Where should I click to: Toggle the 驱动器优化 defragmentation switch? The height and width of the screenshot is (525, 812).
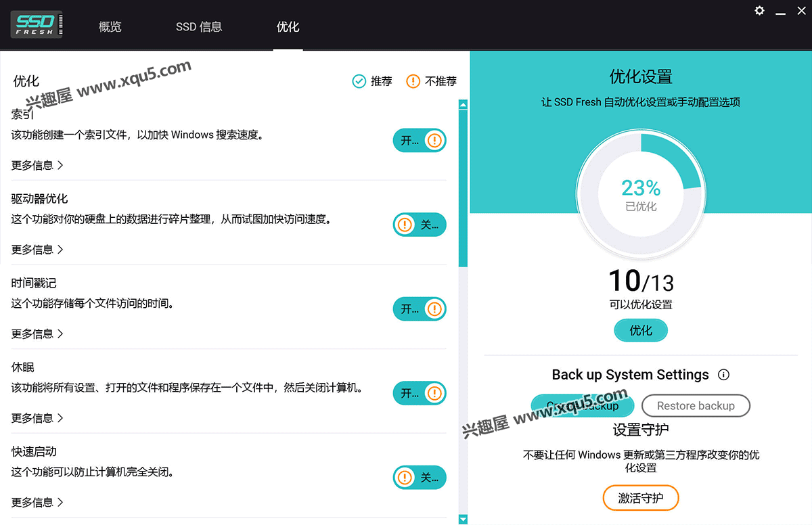click(x=420, y=225)
